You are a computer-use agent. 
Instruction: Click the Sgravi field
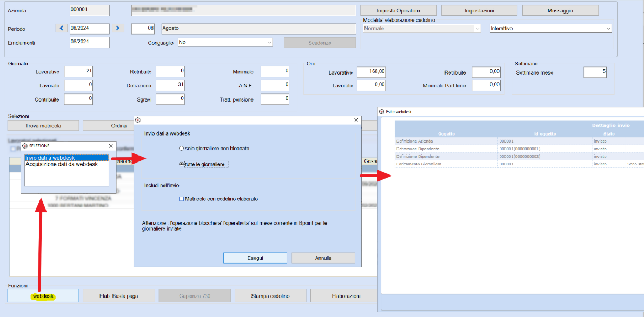pyautogui.click(x=170, y=99)
